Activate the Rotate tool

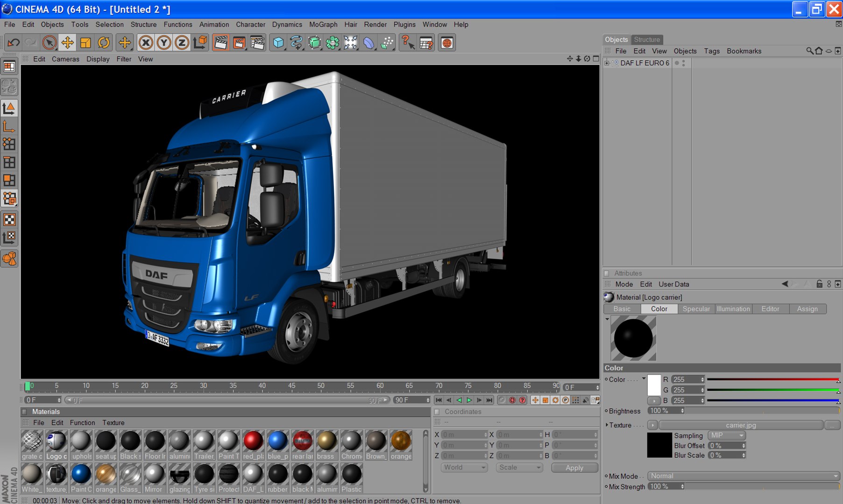pos(104,43)
